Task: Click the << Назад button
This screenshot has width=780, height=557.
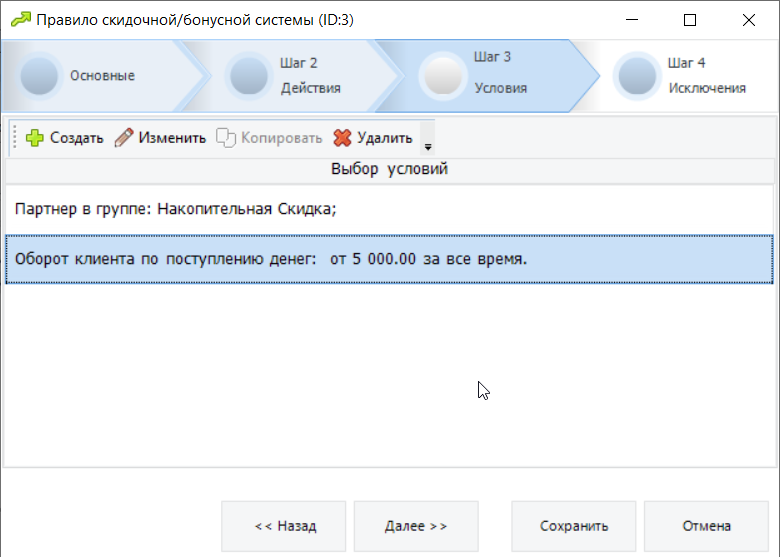Action: pyautogui.click(x=284, y=526)
